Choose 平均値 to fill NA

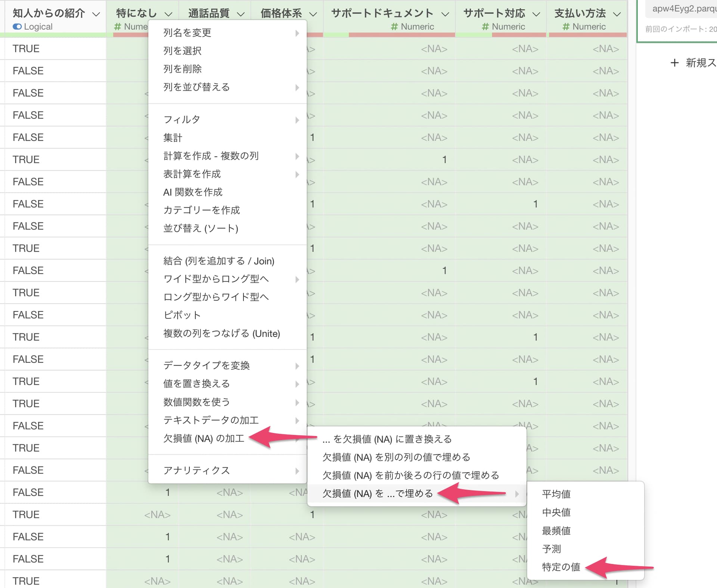(x=556, y=494)
